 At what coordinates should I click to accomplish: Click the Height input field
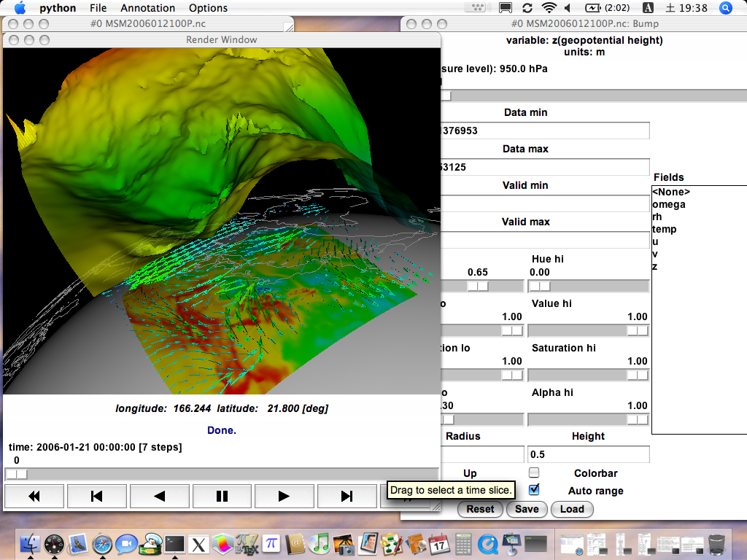588,454
